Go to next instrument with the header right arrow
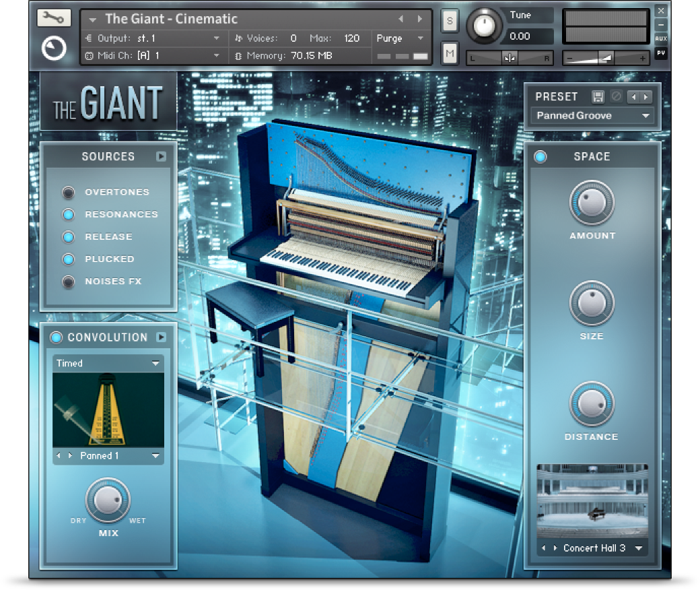The height and width of the screenshot is (590, 700). [420, 19]
